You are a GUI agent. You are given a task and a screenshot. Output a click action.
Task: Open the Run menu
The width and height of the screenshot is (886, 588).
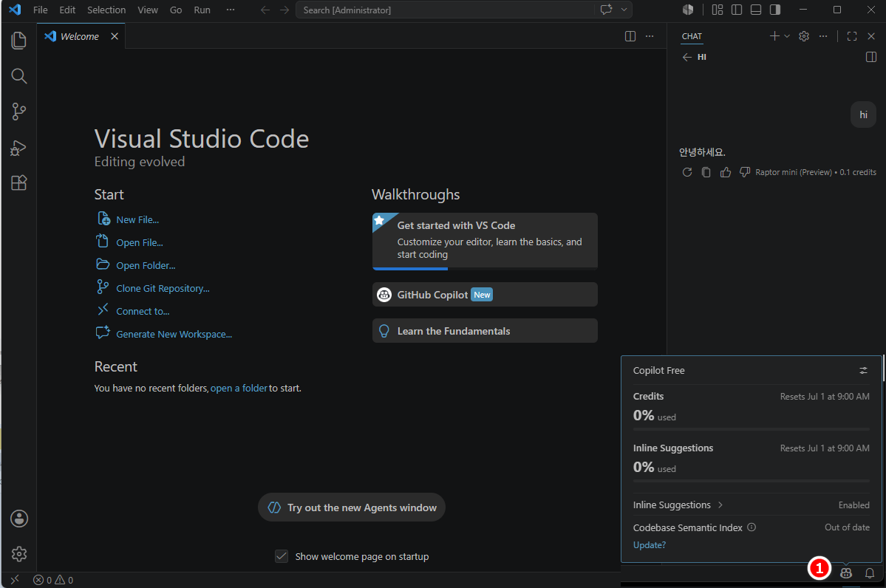(x=202, y=10)
